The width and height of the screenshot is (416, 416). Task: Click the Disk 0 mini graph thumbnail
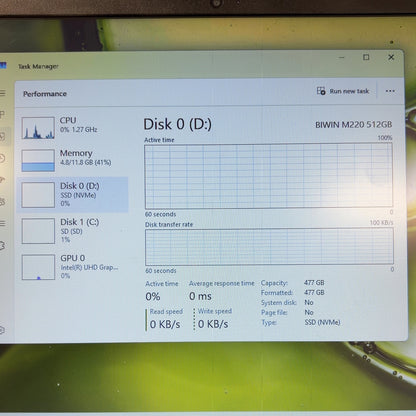pyautogui.click(x=38, y=195)
